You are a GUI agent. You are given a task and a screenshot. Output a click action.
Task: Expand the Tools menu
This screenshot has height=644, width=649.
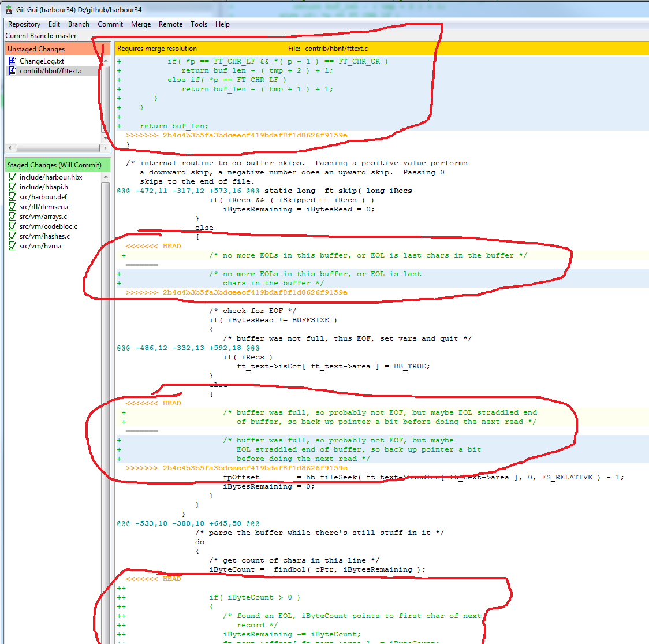(199, 24)
